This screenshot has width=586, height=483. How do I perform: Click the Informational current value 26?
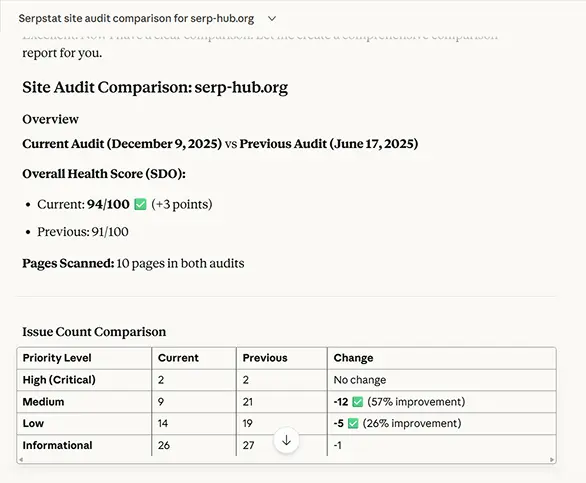click(164, 445)
